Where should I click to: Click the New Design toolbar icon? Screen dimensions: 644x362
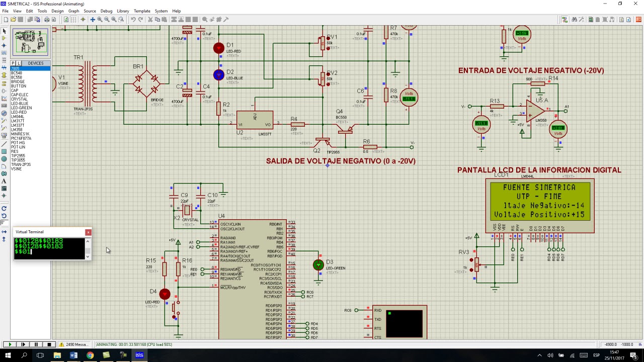(6, 20)
